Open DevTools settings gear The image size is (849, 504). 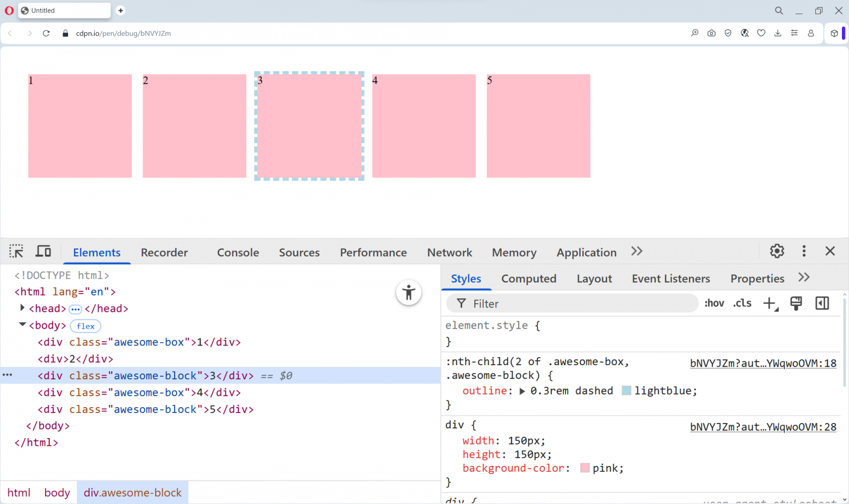tap(777, 251)
